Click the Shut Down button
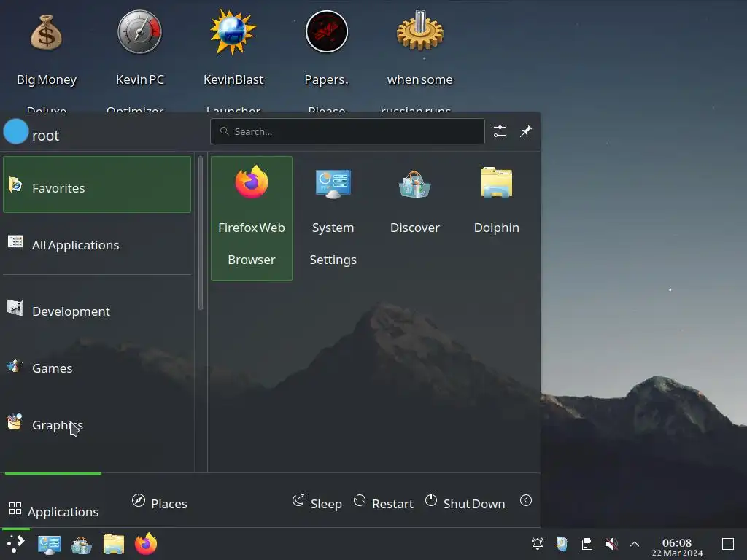The image size is (747, 560). [465, 503]
